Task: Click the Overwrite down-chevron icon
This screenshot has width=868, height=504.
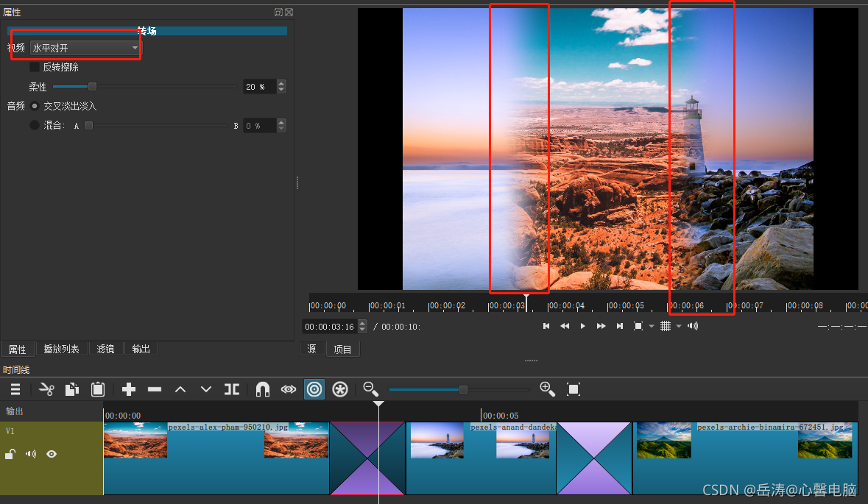Action: [206, 389]
